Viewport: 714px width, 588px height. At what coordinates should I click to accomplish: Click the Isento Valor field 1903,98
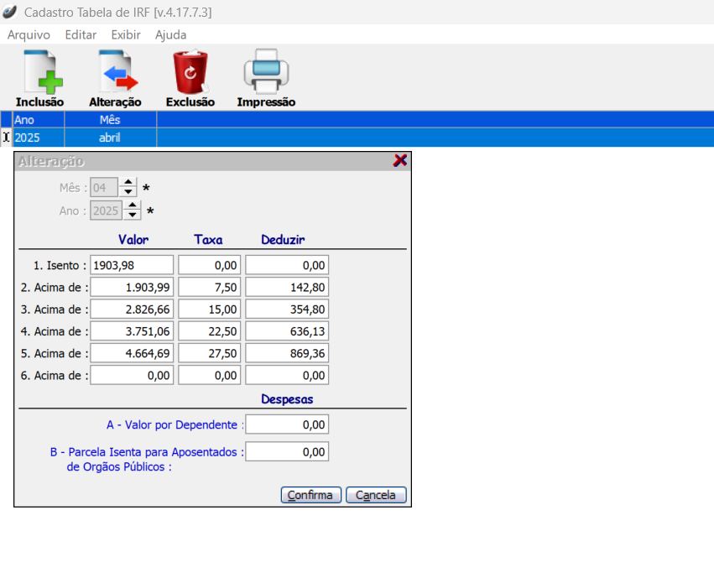(132, 265)
